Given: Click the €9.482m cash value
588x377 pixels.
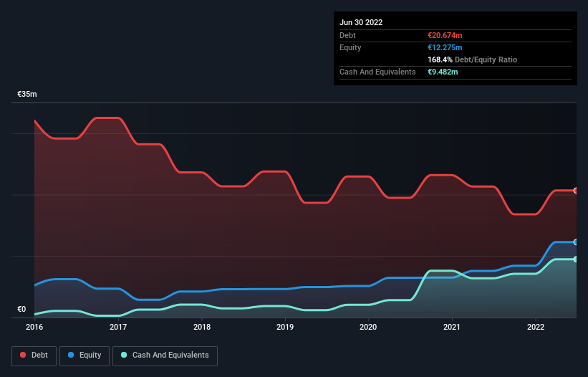Looking at the screenshot, I should (443, 72).
